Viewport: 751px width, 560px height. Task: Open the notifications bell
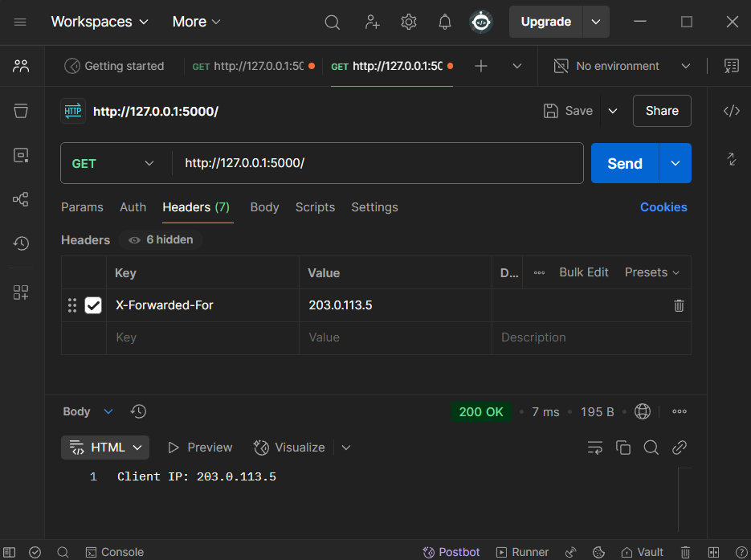445,22
